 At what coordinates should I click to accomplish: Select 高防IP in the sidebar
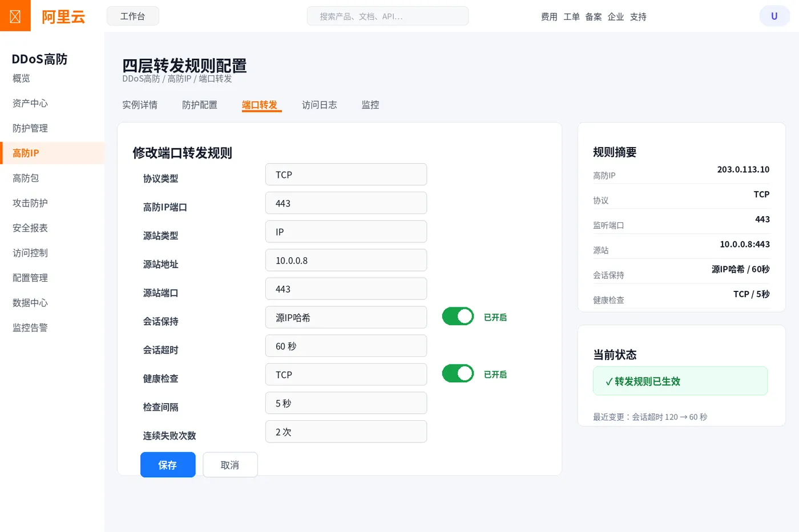click(52, 153)
